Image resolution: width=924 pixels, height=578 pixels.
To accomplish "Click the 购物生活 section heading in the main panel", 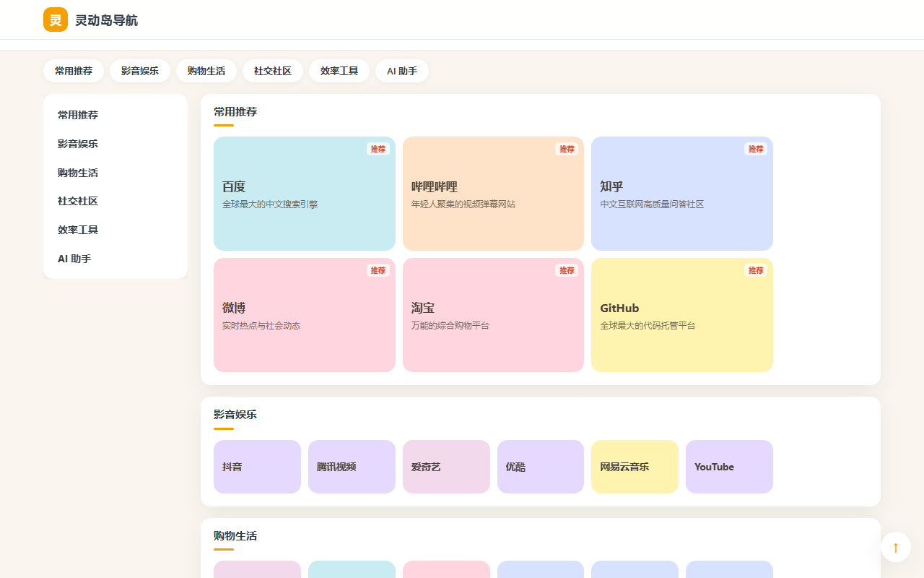I will click(x=235, y=536).
